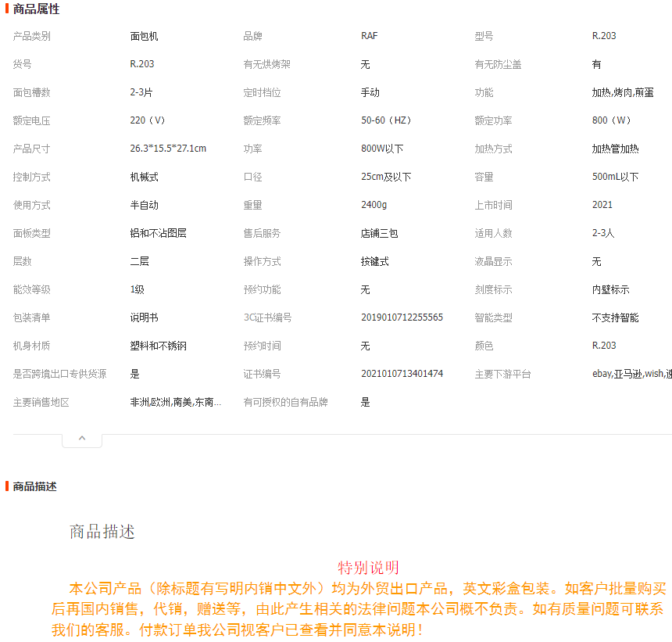Click the capacity value '500mL以下'

[x=615, y=178]
